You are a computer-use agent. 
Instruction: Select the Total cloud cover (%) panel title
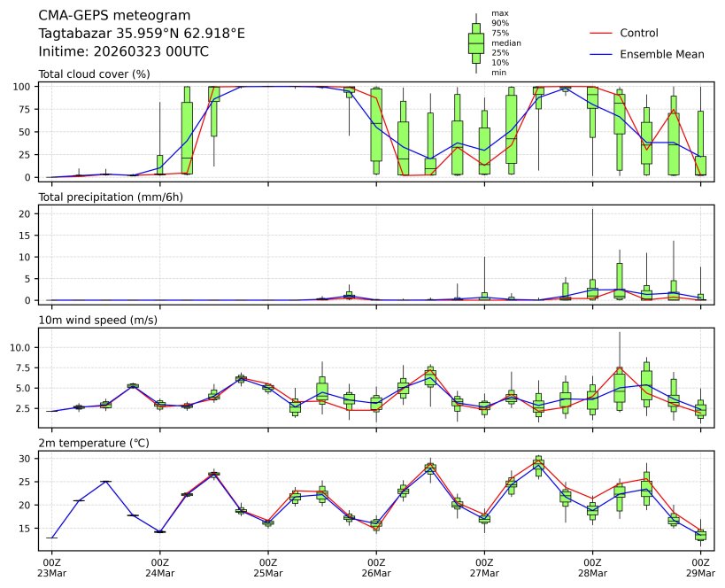click(94, 73)
